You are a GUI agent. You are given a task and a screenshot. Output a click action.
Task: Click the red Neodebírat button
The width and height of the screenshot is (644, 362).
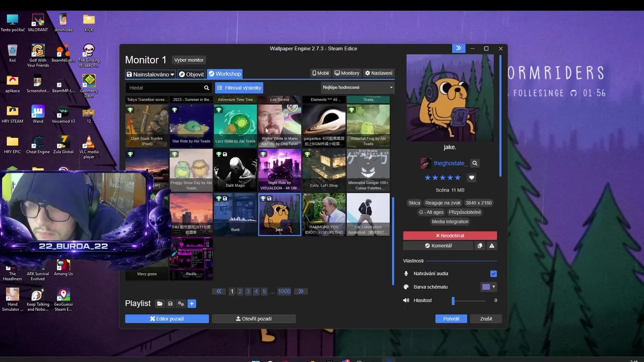[x=450, y=235]
